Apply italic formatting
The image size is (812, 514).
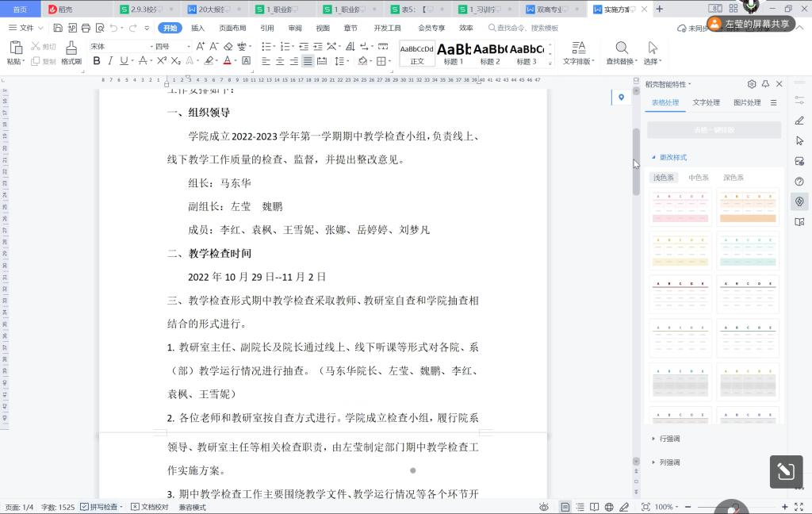(x=110, y=61)
